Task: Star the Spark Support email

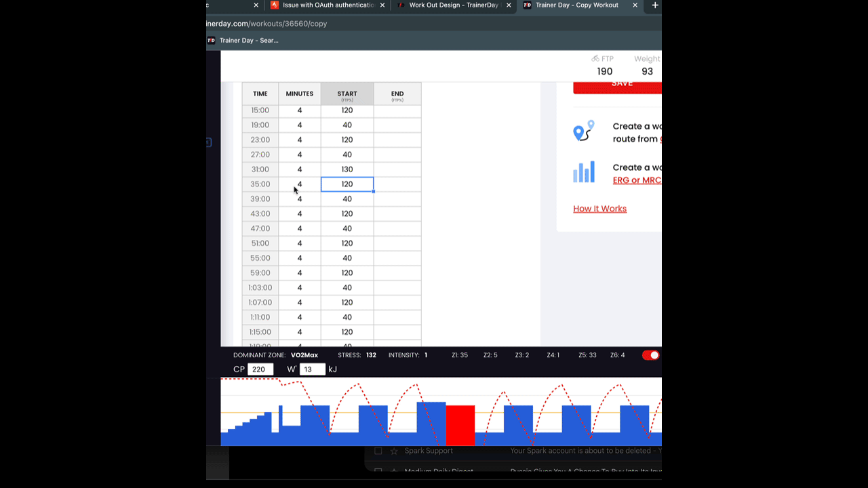Action: (x=394, y=451)
